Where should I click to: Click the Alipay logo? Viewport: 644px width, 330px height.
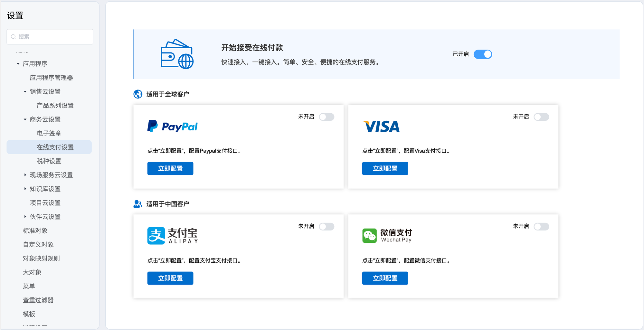172,236
